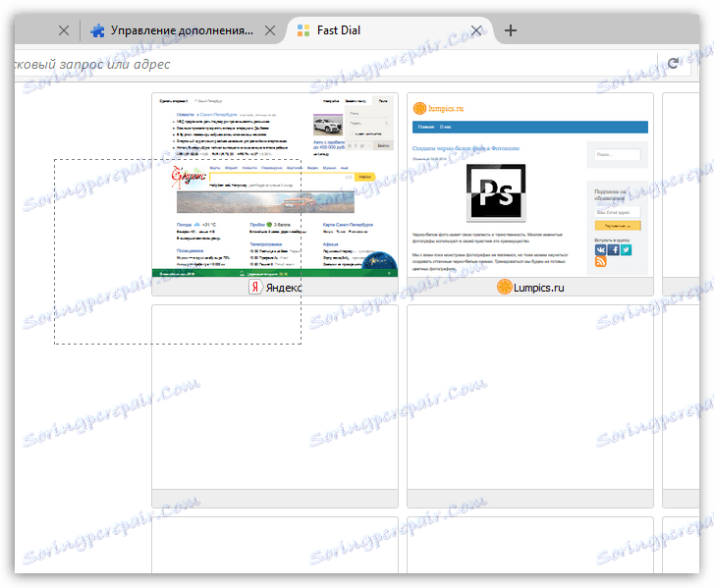Click the Facebook icon in Lumpics preview
The image size is (714, 588).
coord(614,250)
